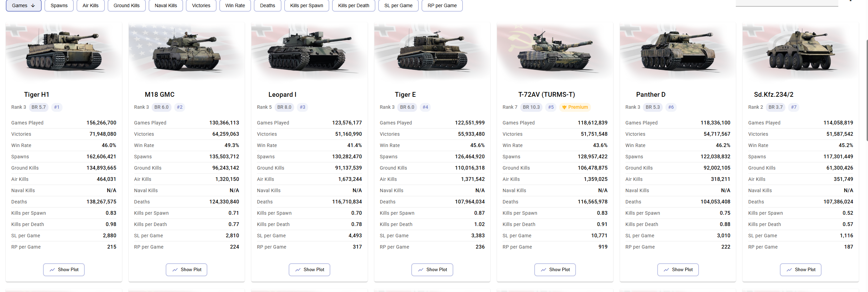This screenshot has height=292, width=868.
Task: Select the Ground Kills sort chip
Action: tap(126, 5)
